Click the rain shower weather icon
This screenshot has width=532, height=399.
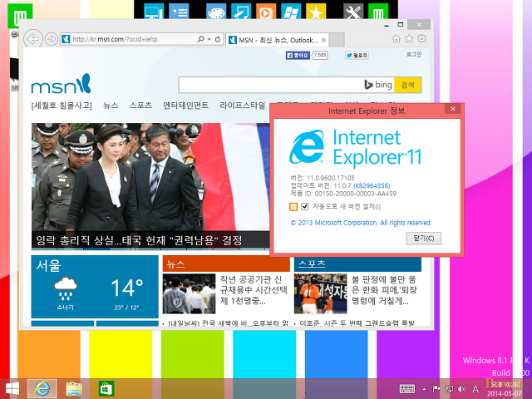pos(66,288)
